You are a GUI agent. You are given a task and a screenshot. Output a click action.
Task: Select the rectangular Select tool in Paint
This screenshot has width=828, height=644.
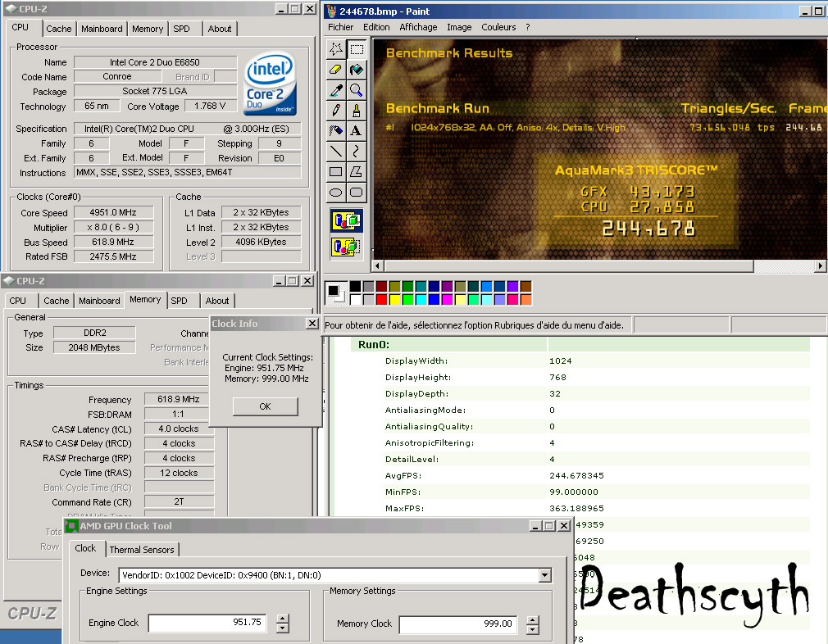click(x=357, y=50)
